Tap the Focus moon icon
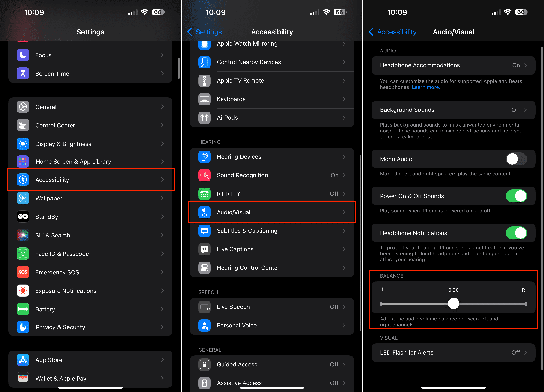This screenshot has width=544, height=392. pos(23,55)
